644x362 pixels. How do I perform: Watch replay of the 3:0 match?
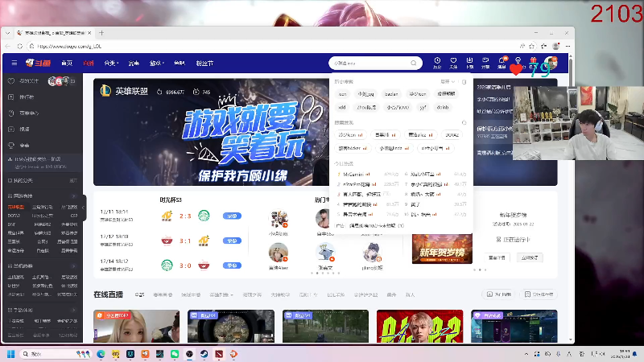pos(232,265)
